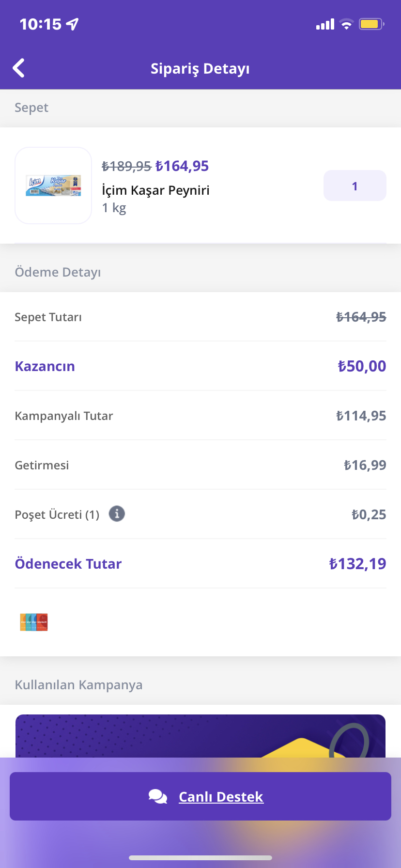The height and width of the screenshot is (868, 401).
Task: Go back using the left arrow
Action: 18,68
